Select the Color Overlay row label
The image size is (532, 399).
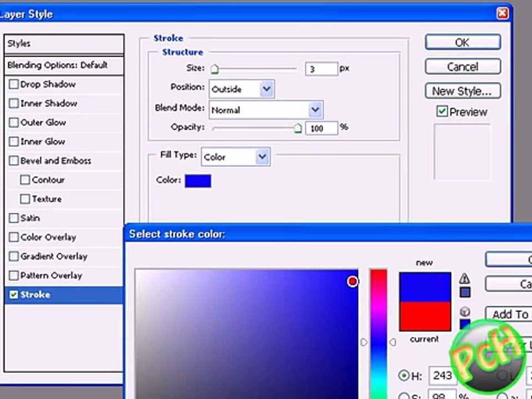pos(48,237)
